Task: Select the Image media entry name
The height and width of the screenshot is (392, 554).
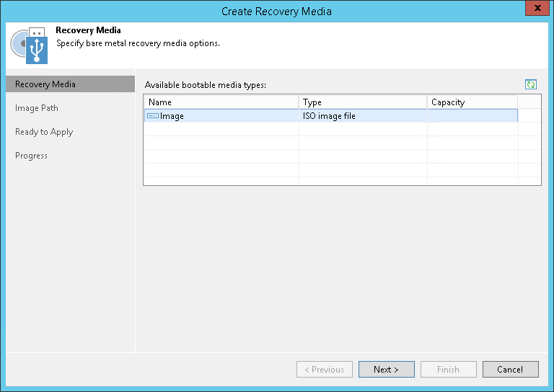Action: 172,116
